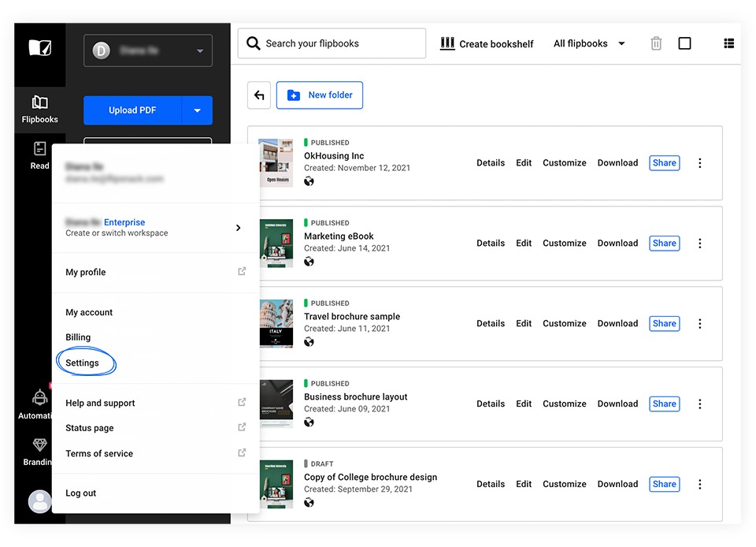This screenshot has height=547, width=756.
Task: Choose Billing in the account menu
Action: pos(78,337)
